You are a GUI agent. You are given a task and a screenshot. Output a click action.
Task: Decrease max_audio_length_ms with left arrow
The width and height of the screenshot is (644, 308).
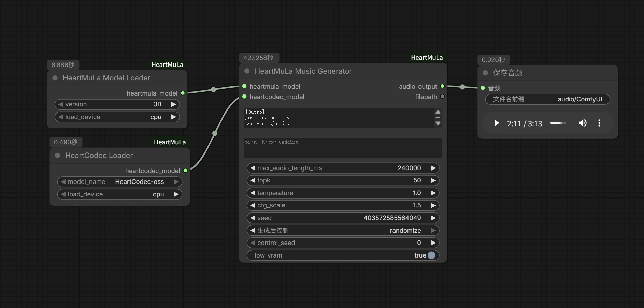(x=253, y=168)
